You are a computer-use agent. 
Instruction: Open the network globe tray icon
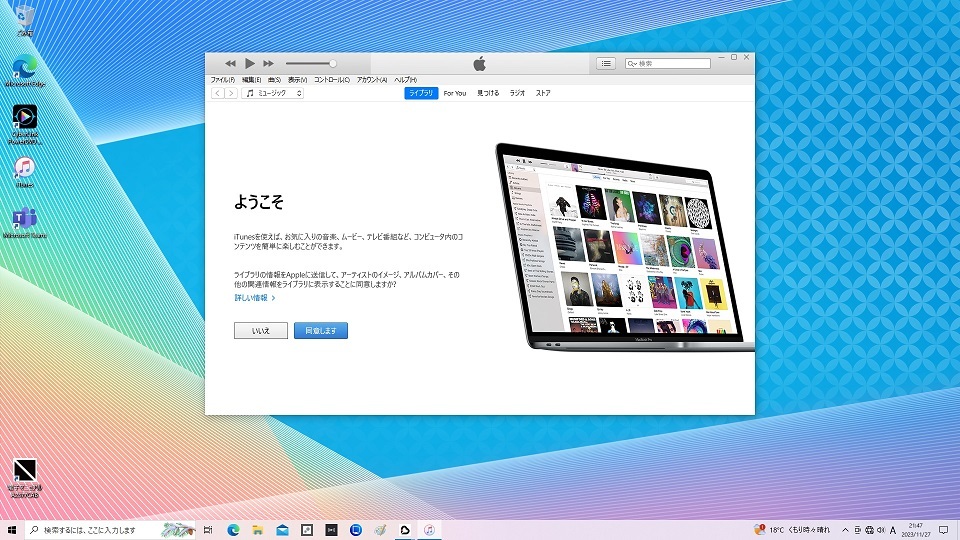pos(869,530)
